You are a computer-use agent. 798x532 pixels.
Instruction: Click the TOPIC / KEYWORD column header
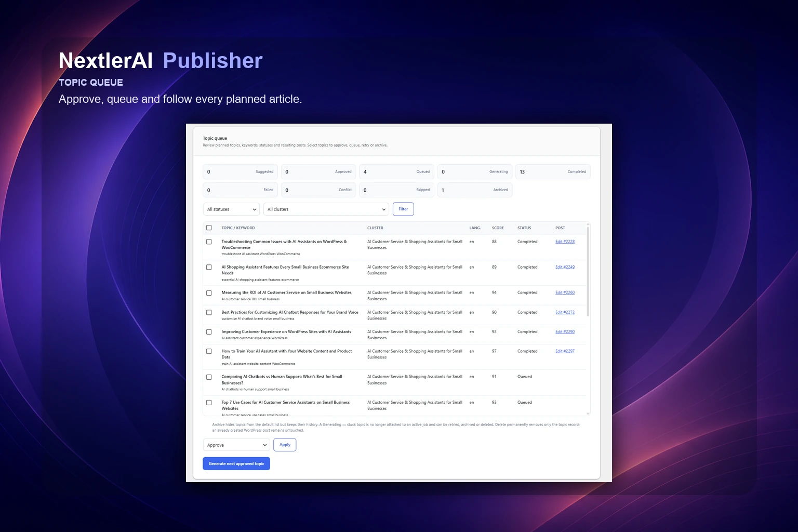pos(238,228)
